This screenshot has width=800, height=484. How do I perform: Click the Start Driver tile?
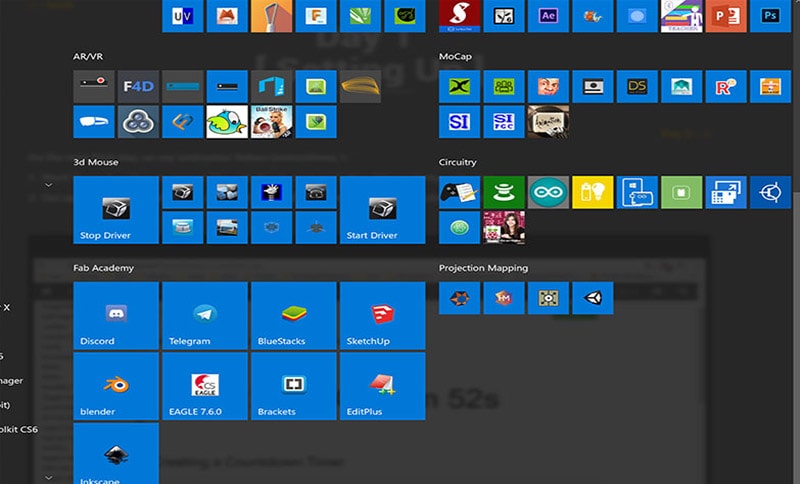click(382, 210)
